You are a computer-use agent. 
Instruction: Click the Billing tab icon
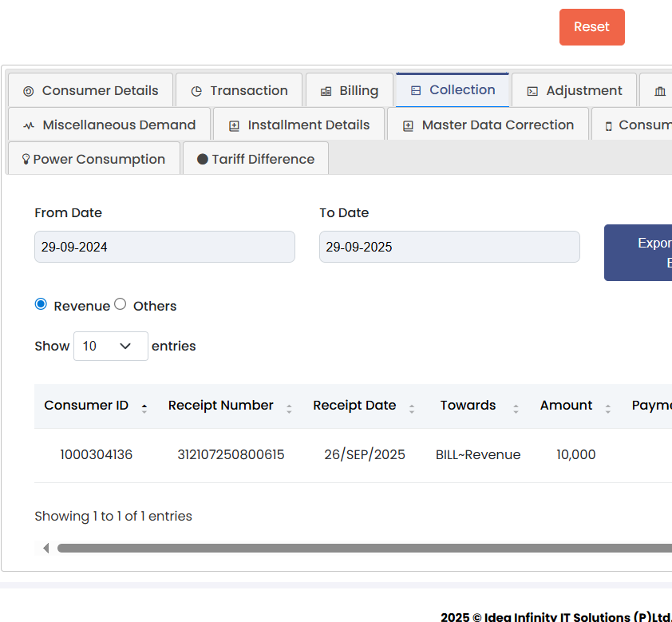pos(326,91)
